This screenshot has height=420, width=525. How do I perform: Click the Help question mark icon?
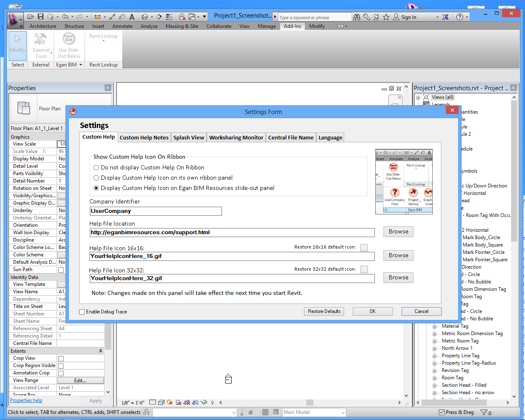pos(460,17)
